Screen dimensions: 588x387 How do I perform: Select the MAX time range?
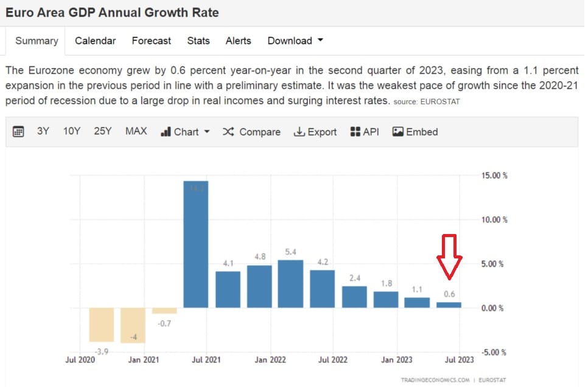coord(136,131)
